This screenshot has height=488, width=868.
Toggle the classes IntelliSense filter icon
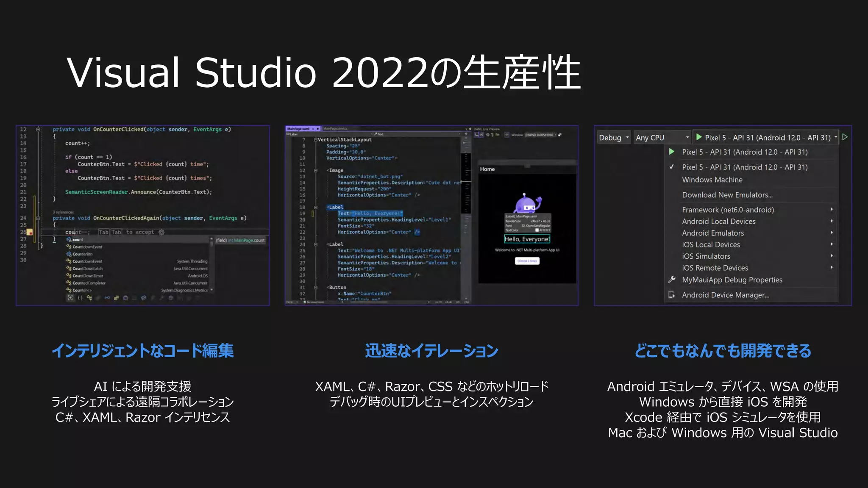click(89, 298)
